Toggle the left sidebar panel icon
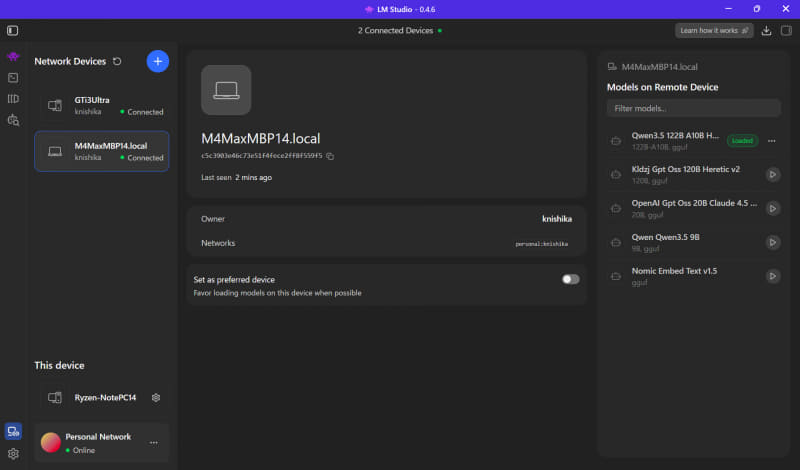The image size is (800, 470). click(13, 31)
